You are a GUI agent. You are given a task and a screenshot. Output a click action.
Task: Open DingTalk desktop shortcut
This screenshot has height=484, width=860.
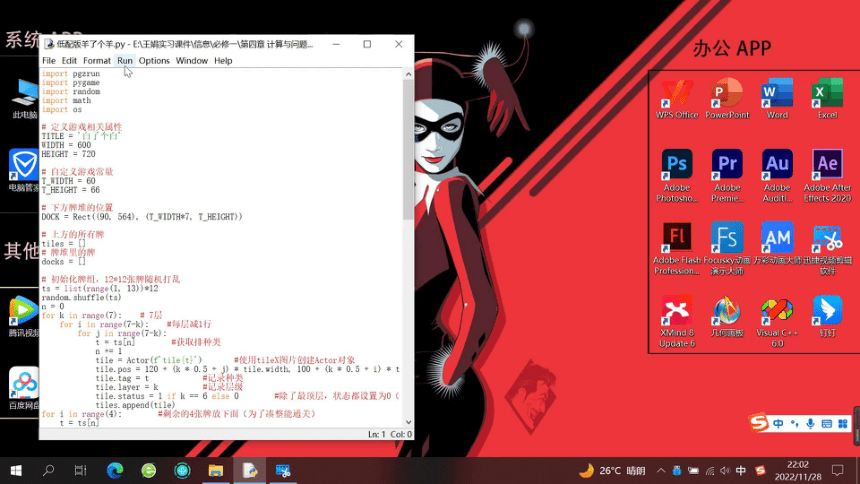click(x=827, y=317)
